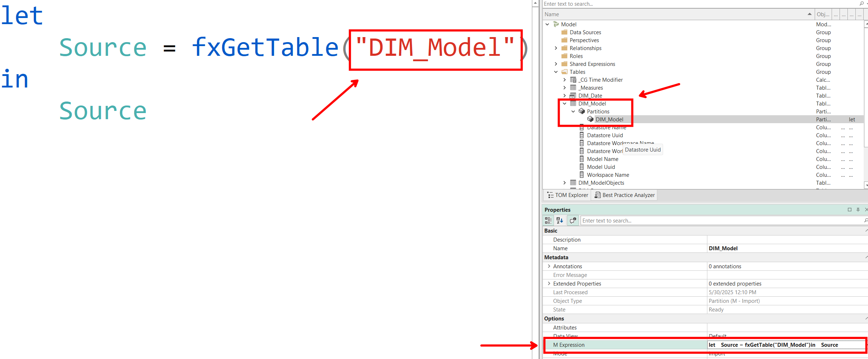Expand the Relationships node

click(556, 48)
